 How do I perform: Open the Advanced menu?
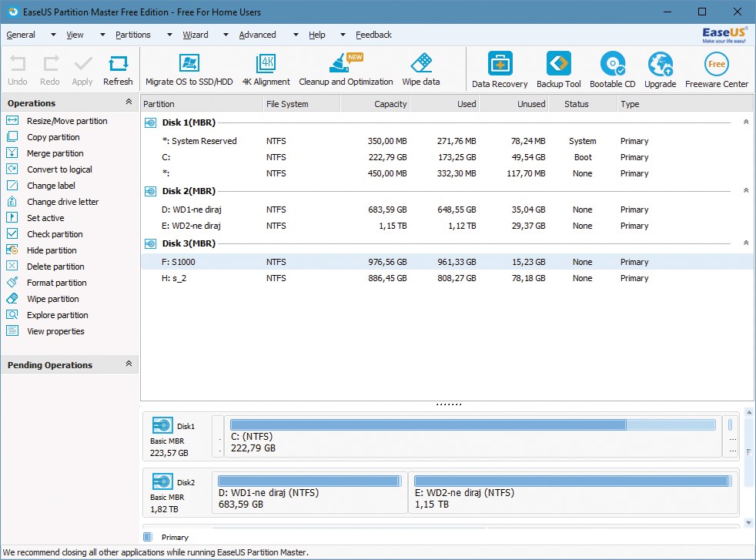pyautogui.click(x=257, y=35)
